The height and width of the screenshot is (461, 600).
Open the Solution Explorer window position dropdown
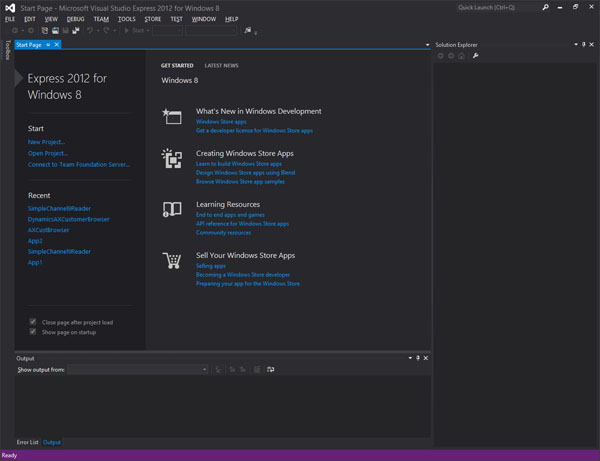(576, 45)
